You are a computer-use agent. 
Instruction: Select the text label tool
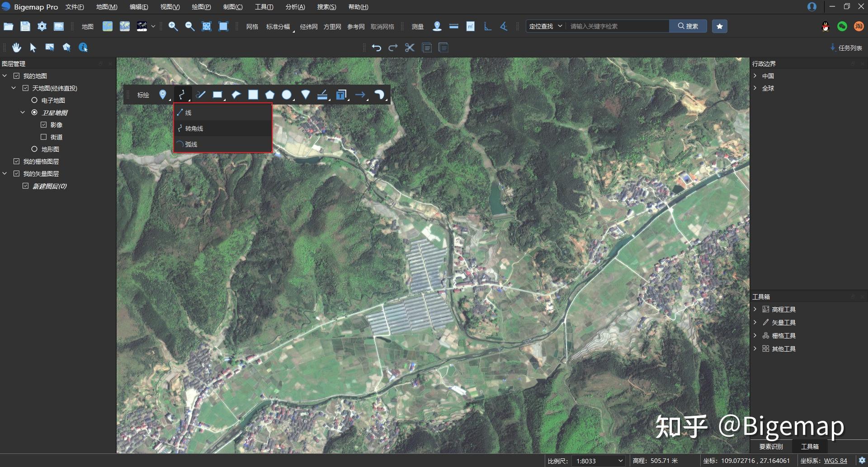point(341,95)
